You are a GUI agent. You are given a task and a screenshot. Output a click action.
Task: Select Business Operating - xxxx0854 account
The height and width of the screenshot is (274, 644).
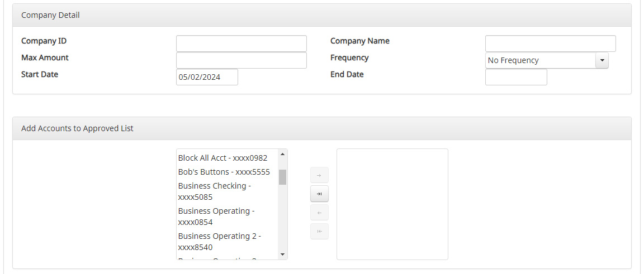coord(216,217)
